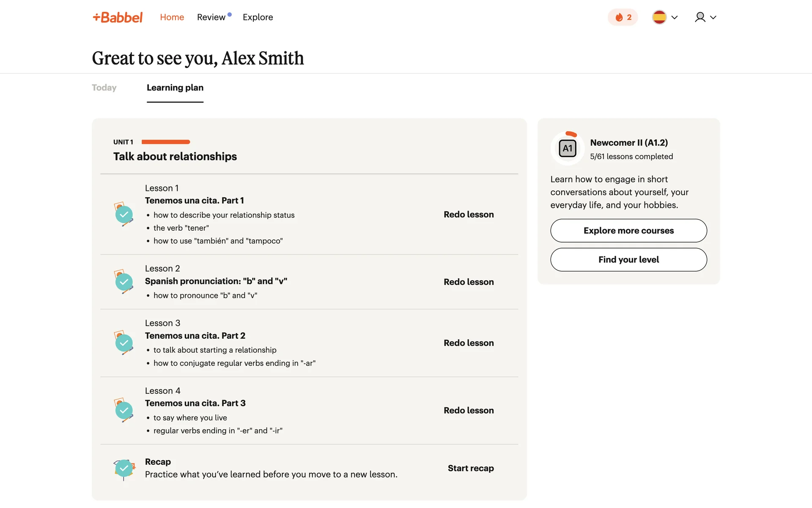
Task: Click Find your level button
Action: coord(628,260)
